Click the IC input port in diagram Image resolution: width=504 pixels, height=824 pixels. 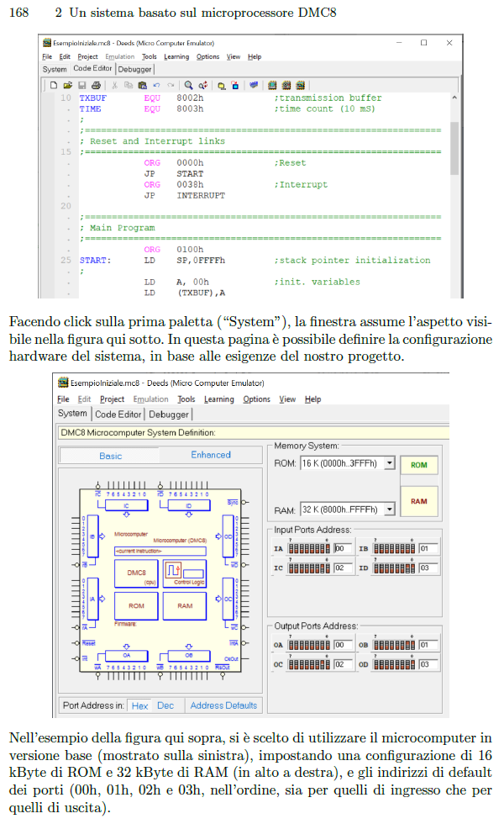pyautogui.click(x=127, y=505)
